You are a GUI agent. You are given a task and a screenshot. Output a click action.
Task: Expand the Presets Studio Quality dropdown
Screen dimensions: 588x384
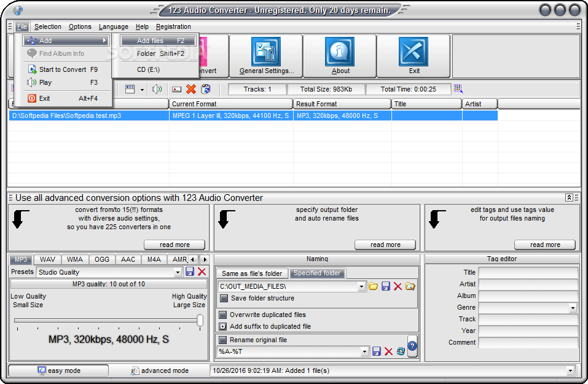(178, 273)
